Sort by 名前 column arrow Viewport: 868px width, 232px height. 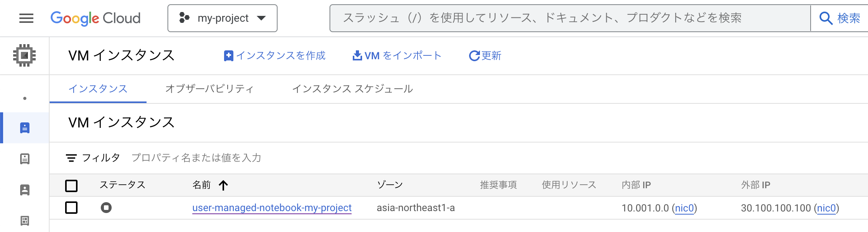tap(223, 185)
